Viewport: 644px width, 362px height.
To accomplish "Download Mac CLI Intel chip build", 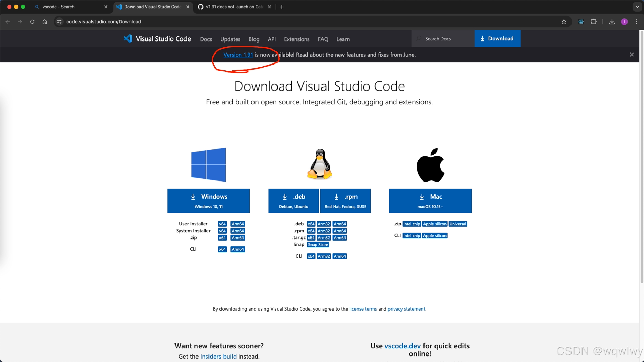I will (x=411, y=235).
